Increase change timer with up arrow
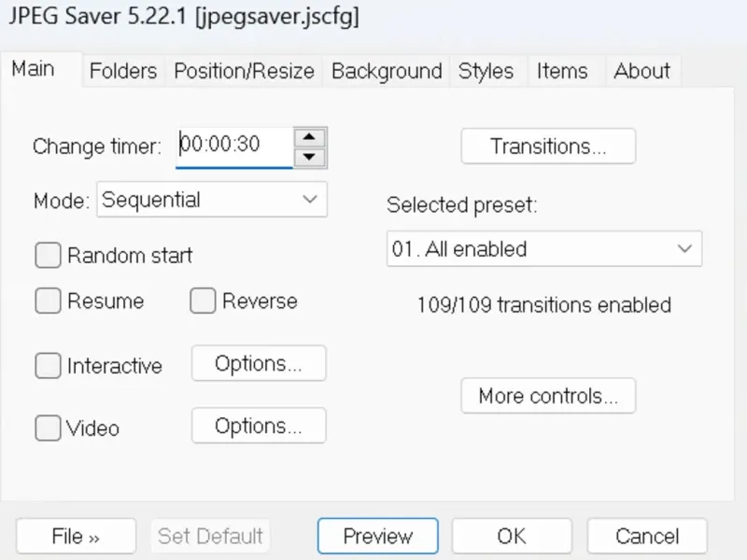 (x=310, y=137)
